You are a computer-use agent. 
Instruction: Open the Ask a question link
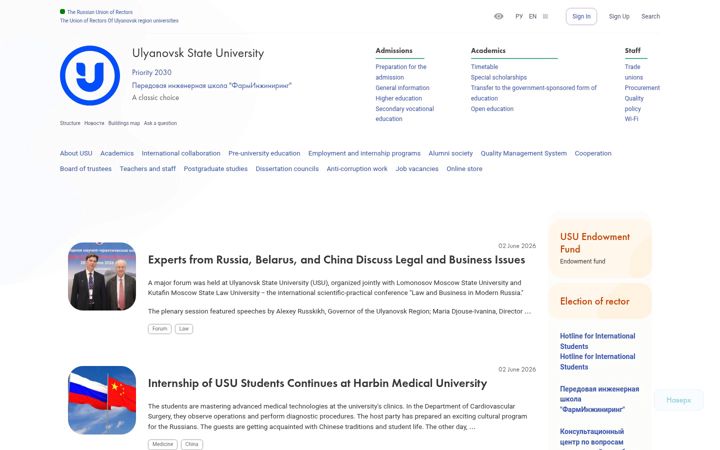(160, 123)
